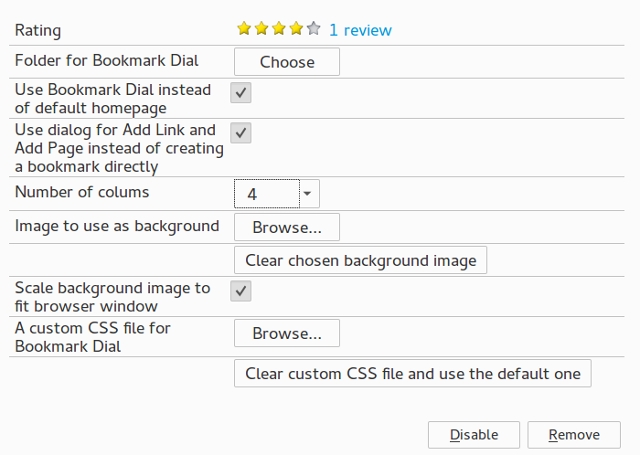Click Choose for Bookmark Dial folder
This screenshot has height=455, width=640.
tap(287, 62)
